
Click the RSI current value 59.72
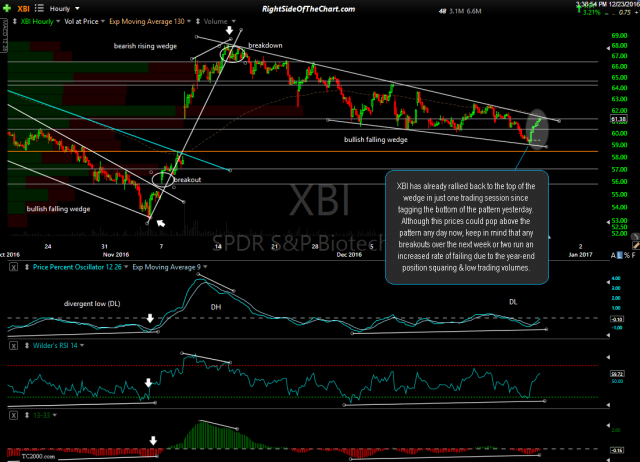(617, 374)
